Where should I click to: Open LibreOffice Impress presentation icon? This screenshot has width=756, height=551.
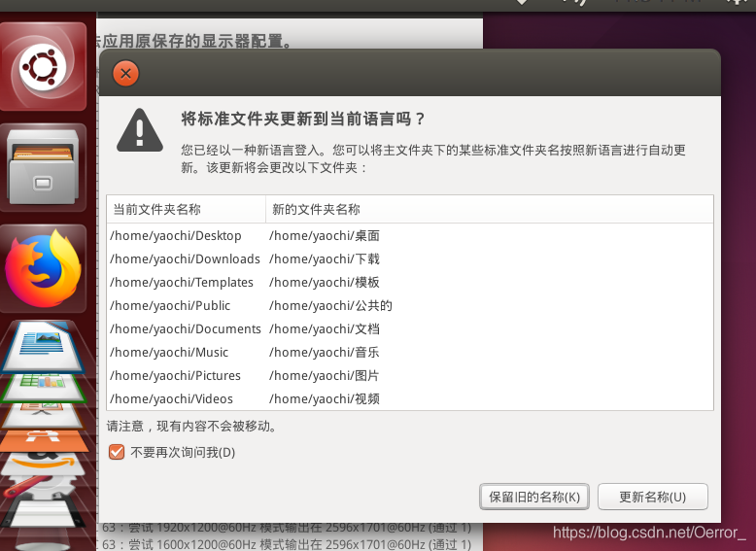click(x=44, y=416)
